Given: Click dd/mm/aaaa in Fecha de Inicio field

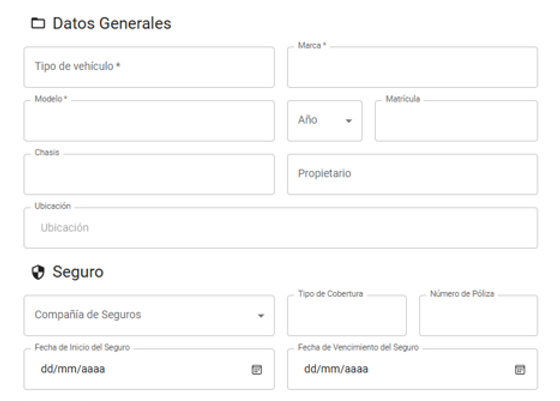Looking at the screenshot, I should coord(73,369).
